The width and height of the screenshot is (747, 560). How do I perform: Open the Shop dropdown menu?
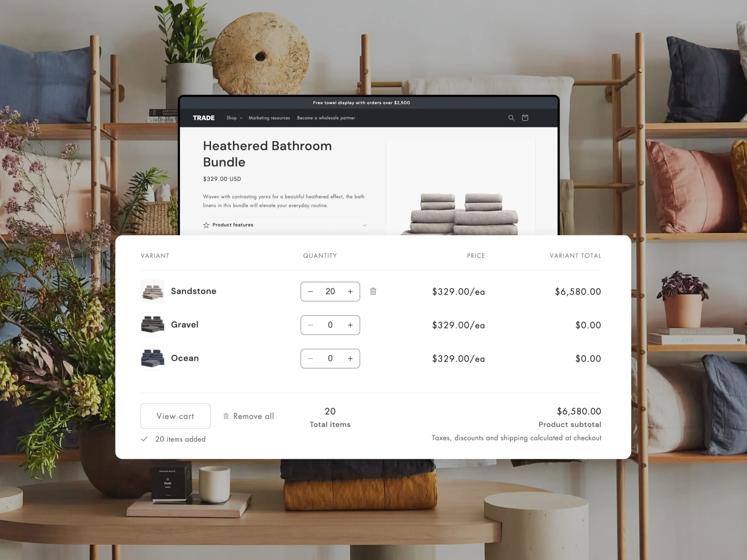pos(234,118)
